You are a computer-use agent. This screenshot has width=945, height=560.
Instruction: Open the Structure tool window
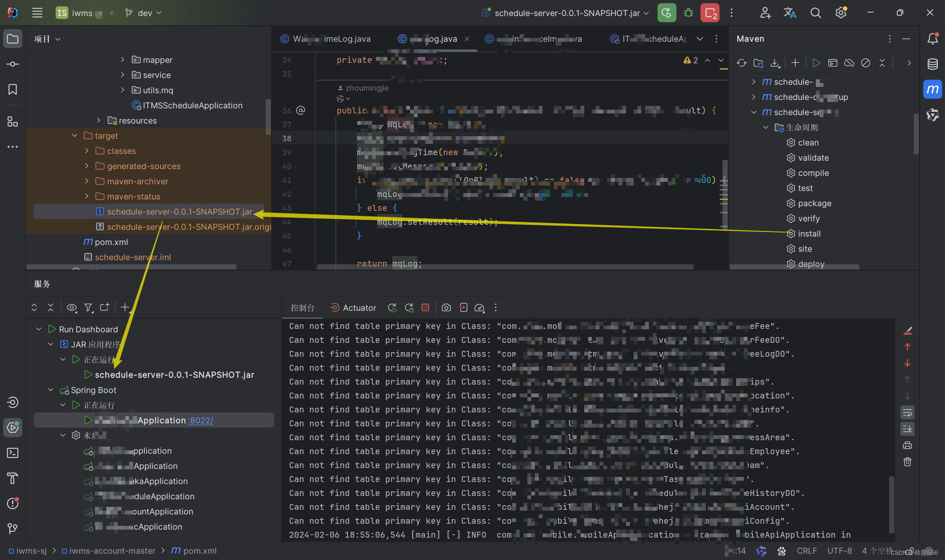[13, 121]
